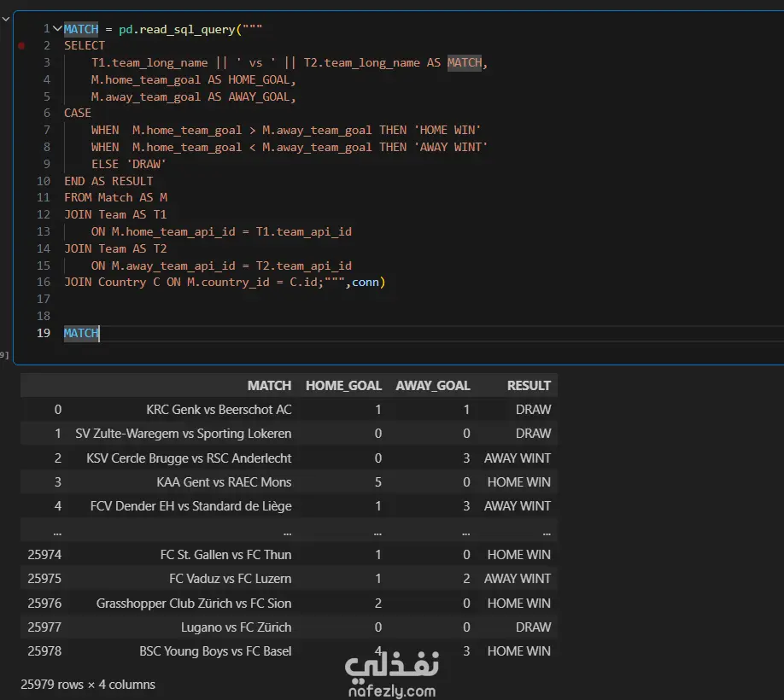This screenshot has height=700, width=784.
Task: Click 'FCV Dender EH vs Standard de Liège' cell
Action: pyautogui.click(x=190, y=506)
